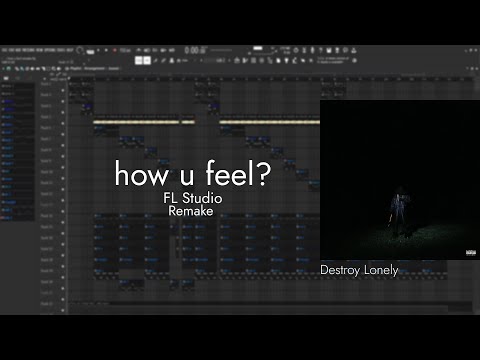Open the VIEW menu
The width and height of the screenshot is (480, 360).
pyautogui.click(x=40, y=50)
